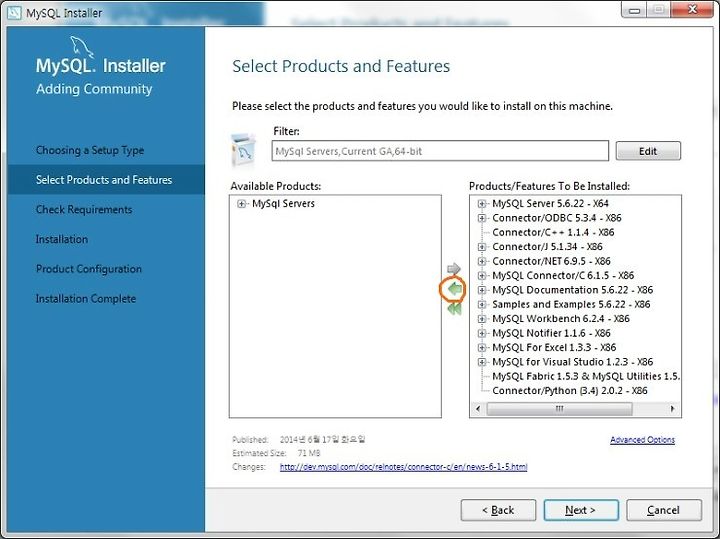Click the Estimated Size 71 MB value

pos(309,453)
